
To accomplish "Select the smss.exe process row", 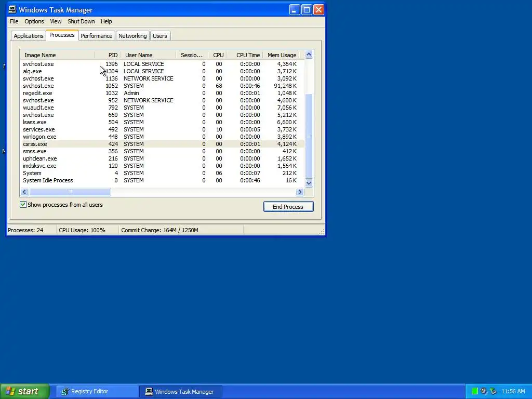I will click(x=162, y=151).
